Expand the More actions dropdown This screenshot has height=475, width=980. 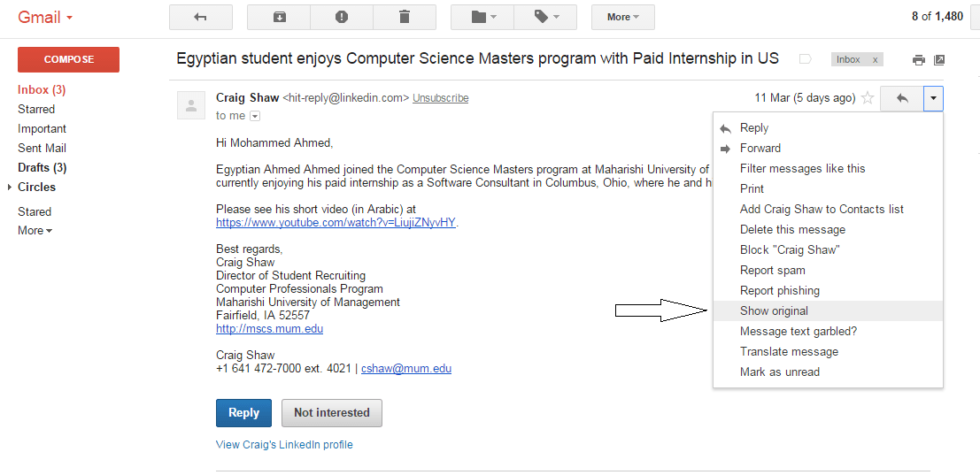(x=623, y=17)
